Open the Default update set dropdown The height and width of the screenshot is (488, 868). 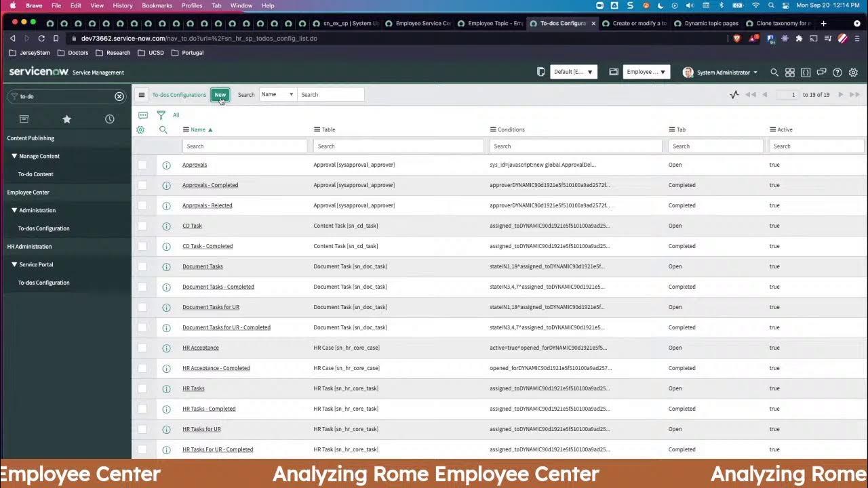tap(574, 72)
